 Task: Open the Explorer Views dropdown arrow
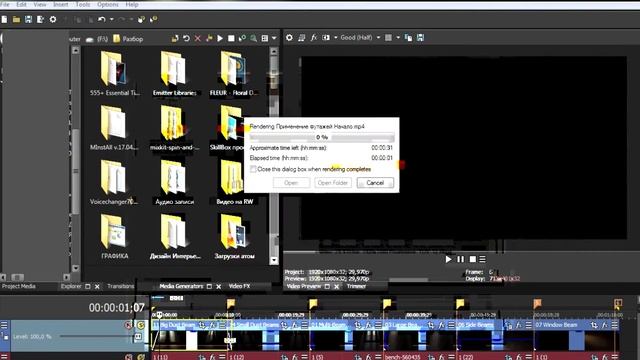(274, 38)
